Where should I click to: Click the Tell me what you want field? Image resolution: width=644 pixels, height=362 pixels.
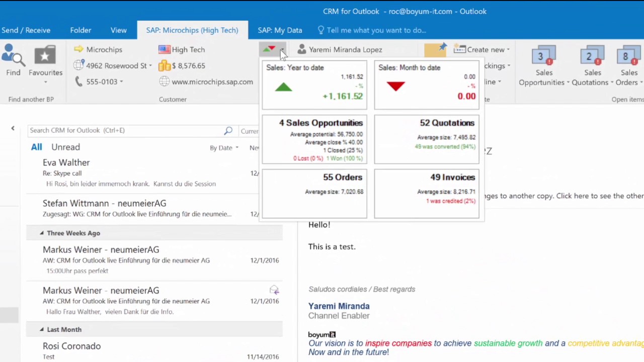[x=376, y=30]
